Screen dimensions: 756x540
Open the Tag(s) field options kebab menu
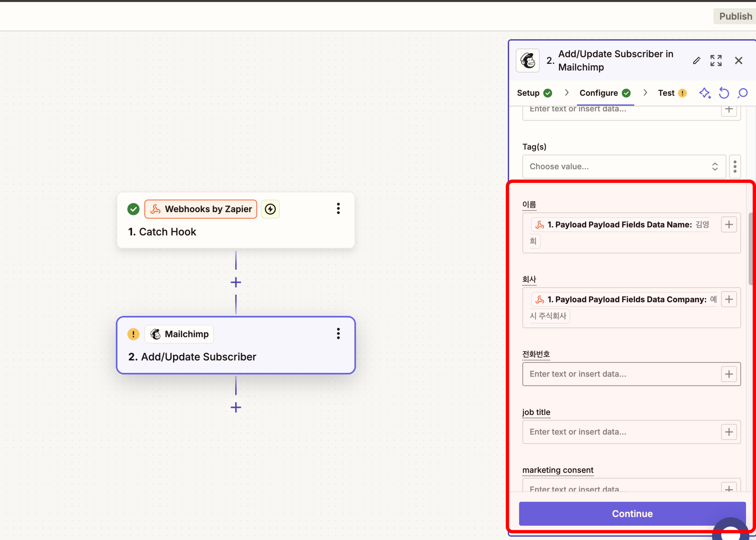click(x=735, y=167)
